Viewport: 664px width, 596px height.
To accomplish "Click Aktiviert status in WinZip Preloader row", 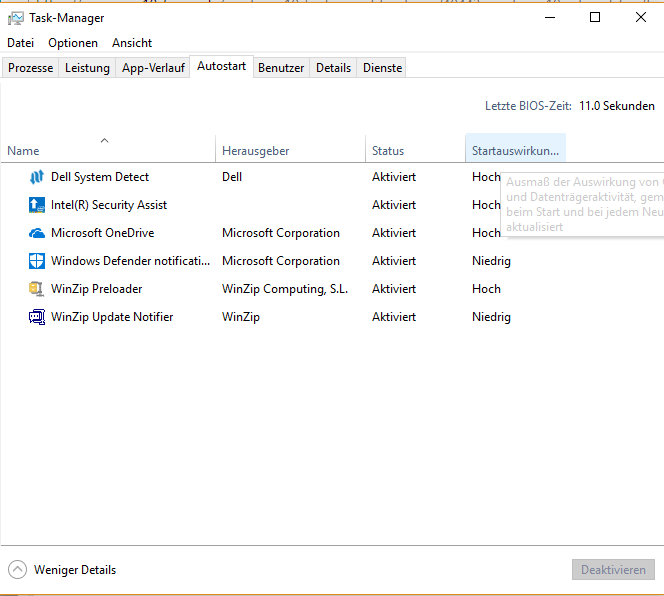I will [394, 289].
